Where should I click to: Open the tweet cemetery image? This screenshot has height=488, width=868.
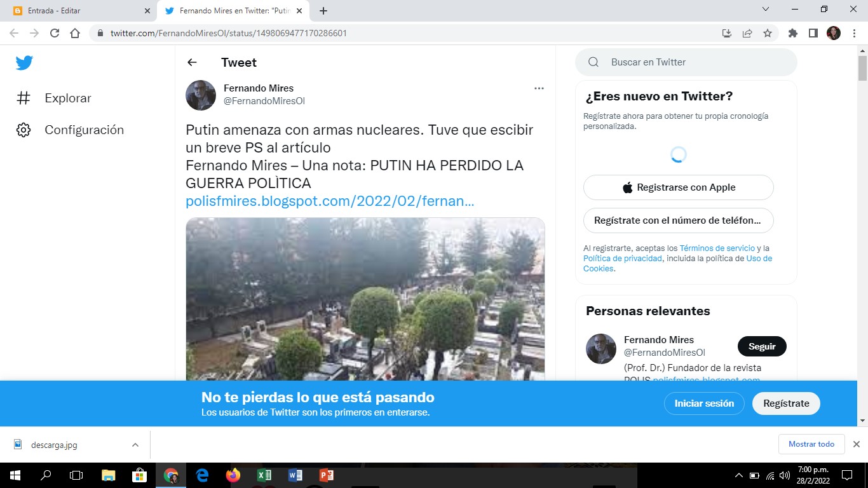coord(365,299)
